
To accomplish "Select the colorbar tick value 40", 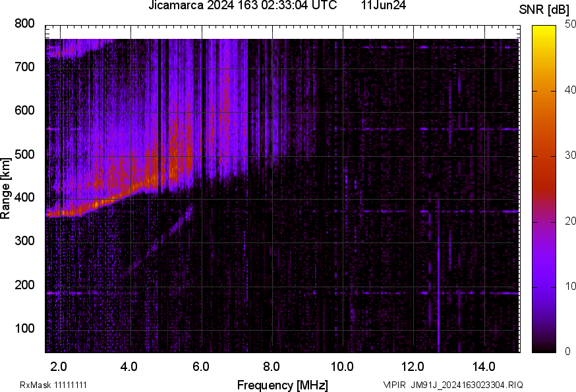I will click(570, 90).
